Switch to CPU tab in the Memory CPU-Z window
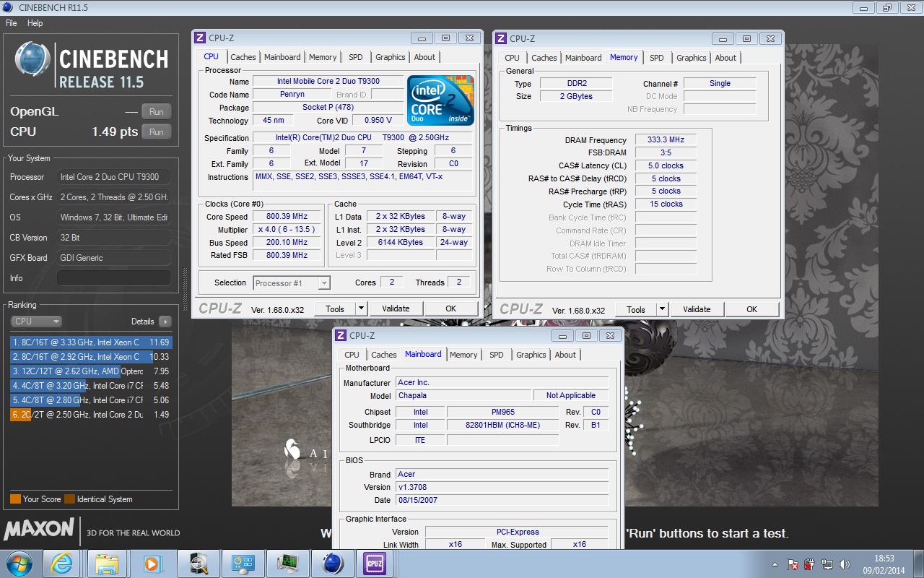This screenshot has width=924, height=578. [x=512, y=58]
